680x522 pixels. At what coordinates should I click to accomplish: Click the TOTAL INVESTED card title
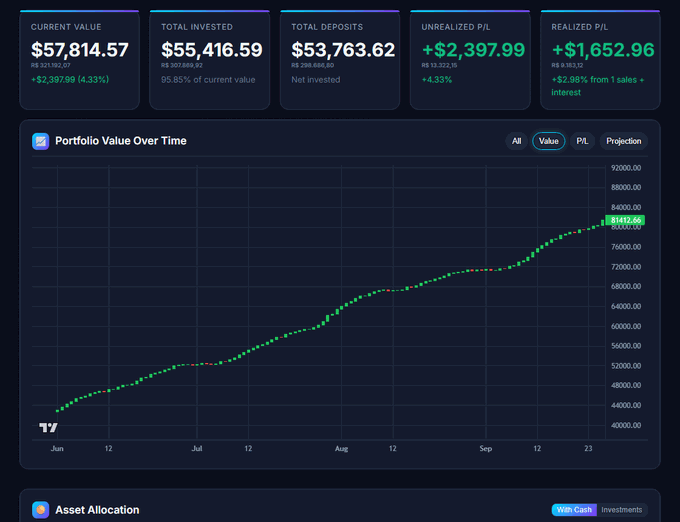tap(197, 27)
